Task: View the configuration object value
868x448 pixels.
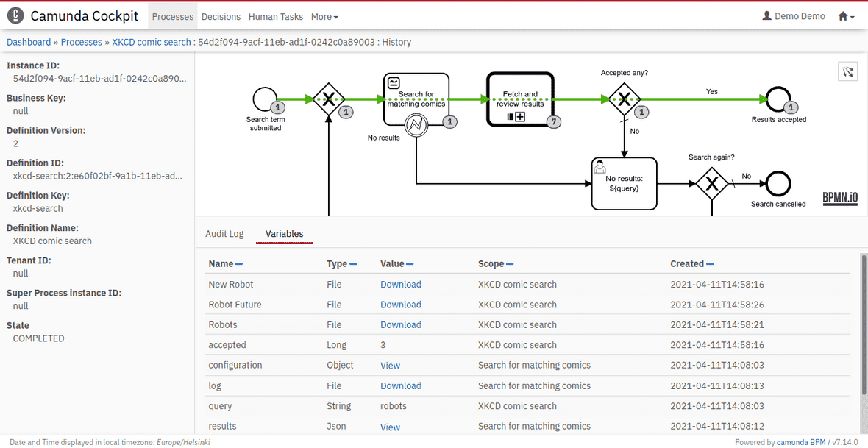Action: pyautogui.click(x=390, y=366)
